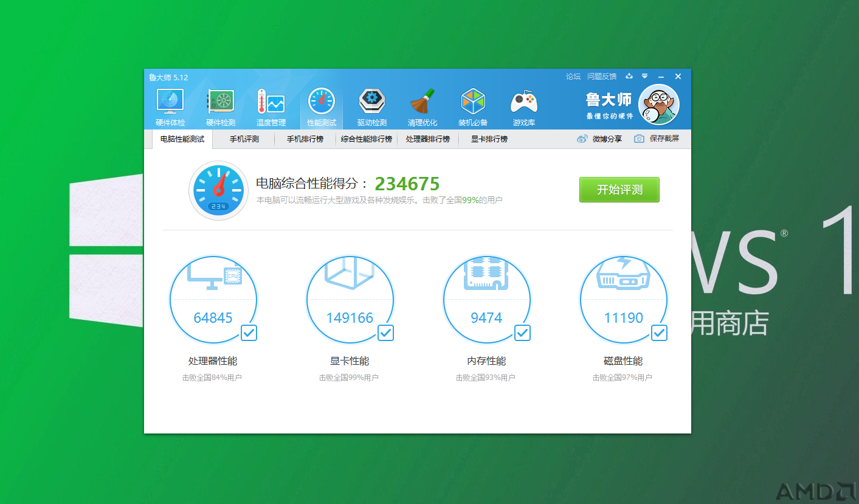
Task: Click the 处理器性能 label
Action: (213, 361)
